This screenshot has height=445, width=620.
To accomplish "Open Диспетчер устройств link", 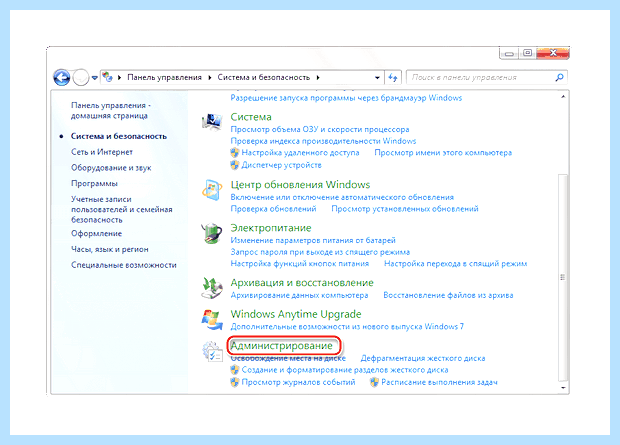I will point(281,165).
